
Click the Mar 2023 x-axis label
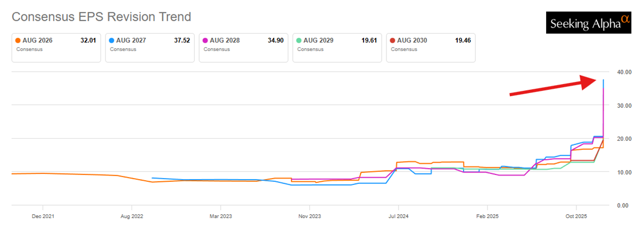[220, 216]
